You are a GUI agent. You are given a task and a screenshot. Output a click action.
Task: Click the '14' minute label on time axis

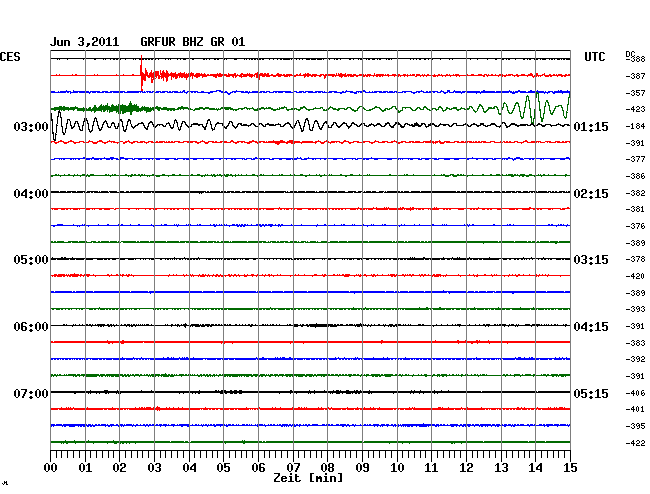pos(535,468)
